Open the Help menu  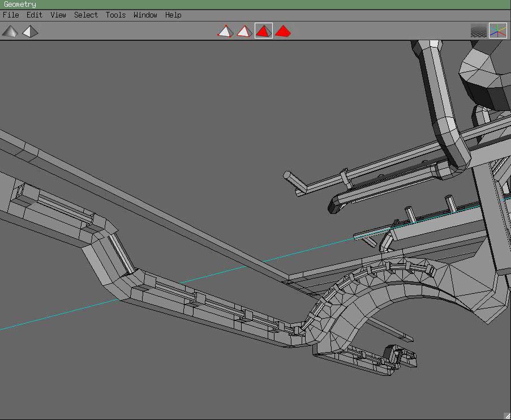tap(173, 15)
